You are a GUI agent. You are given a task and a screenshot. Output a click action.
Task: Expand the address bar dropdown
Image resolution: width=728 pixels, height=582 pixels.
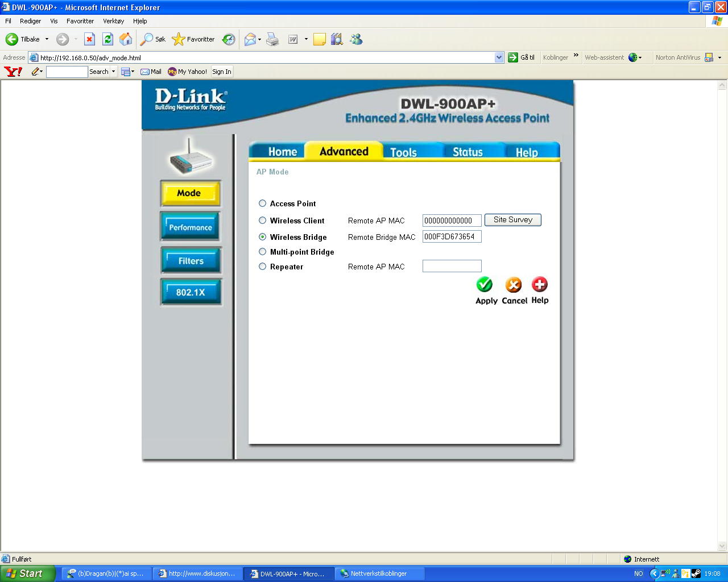click(499, 57)
